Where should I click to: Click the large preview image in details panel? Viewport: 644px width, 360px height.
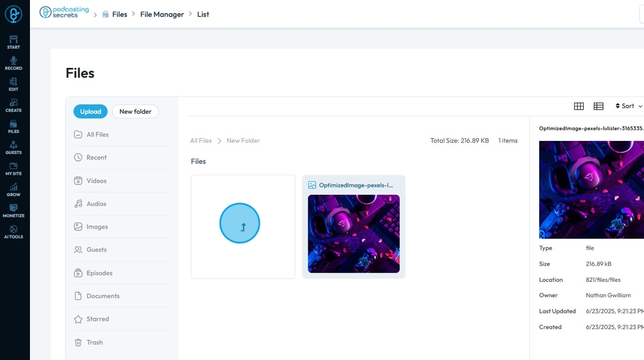pyautogui.click(x=592, y=189)
